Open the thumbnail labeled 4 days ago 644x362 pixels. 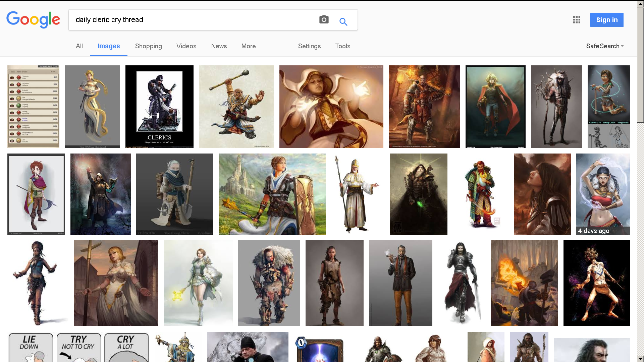pos(603,194)
